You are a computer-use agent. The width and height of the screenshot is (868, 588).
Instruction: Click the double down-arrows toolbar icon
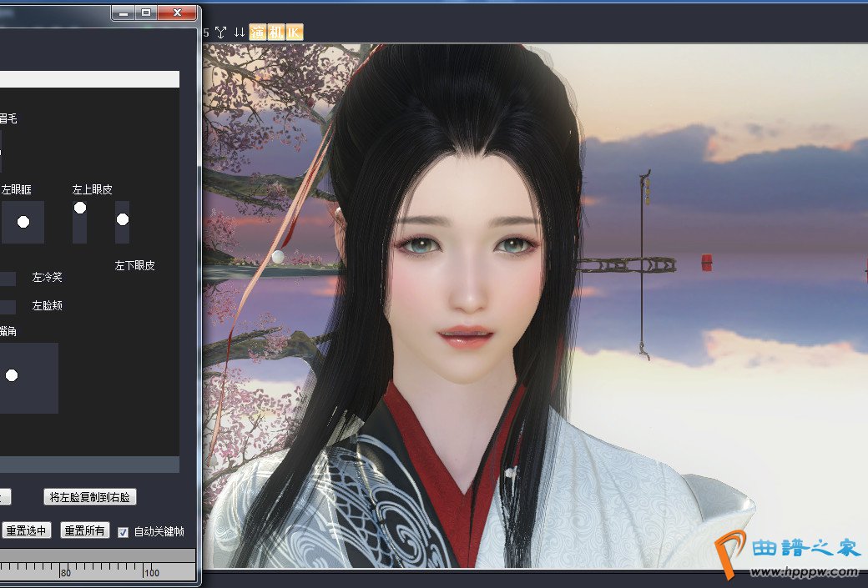(x=240, y=33)
